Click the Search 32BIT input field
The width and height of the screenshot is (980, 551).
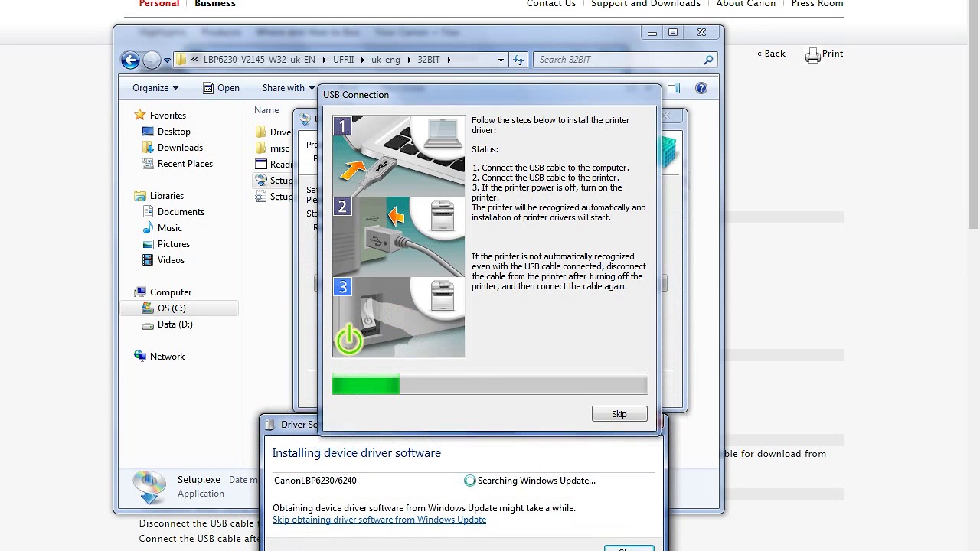pos(619,60)
